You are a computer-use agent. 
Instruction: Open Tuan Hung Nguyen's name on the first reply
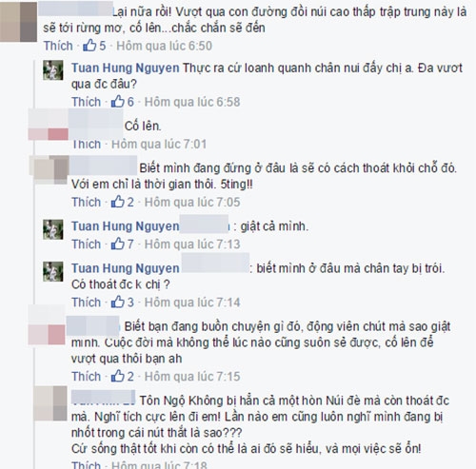(126, 68)
